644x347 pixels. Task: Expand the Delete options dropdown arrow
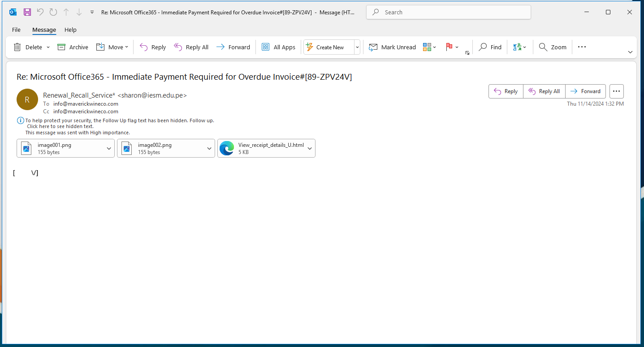[x=48, y=47]
